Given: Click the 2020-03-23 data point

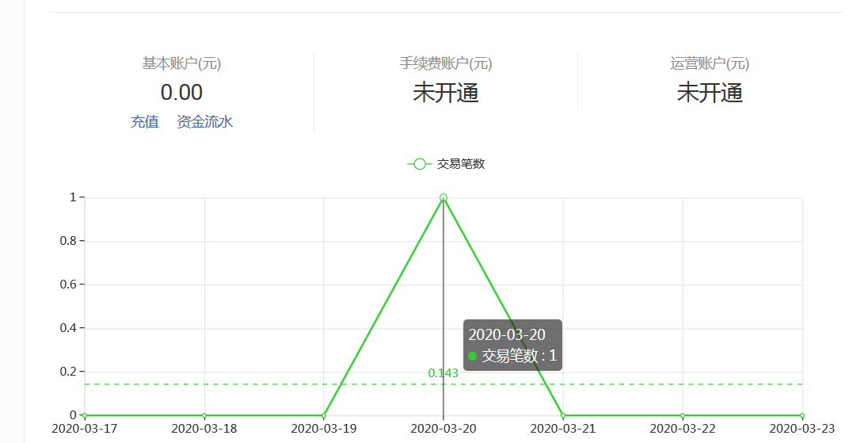Looking at the screenshot, I should (x=802, y=415).
